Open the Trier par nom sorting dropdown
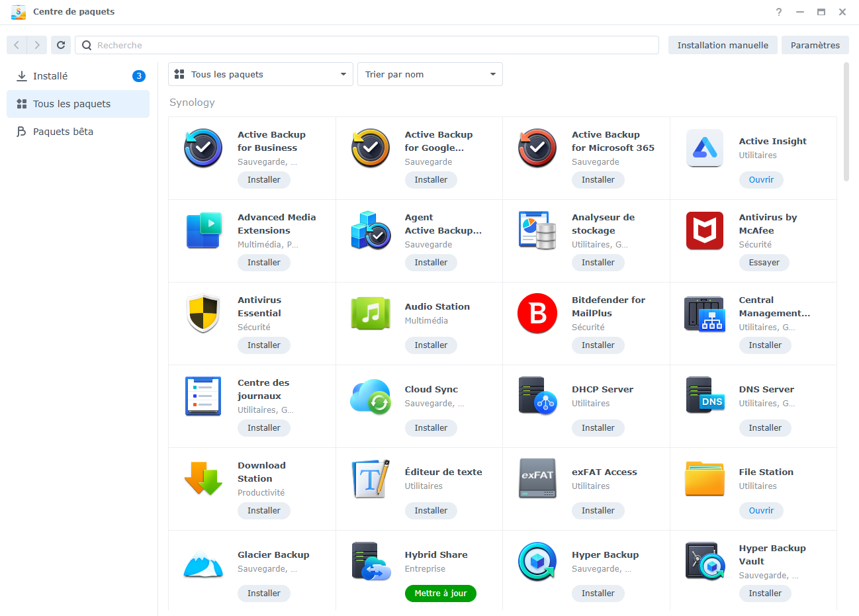The image size is (859, 616). (429, 74)
